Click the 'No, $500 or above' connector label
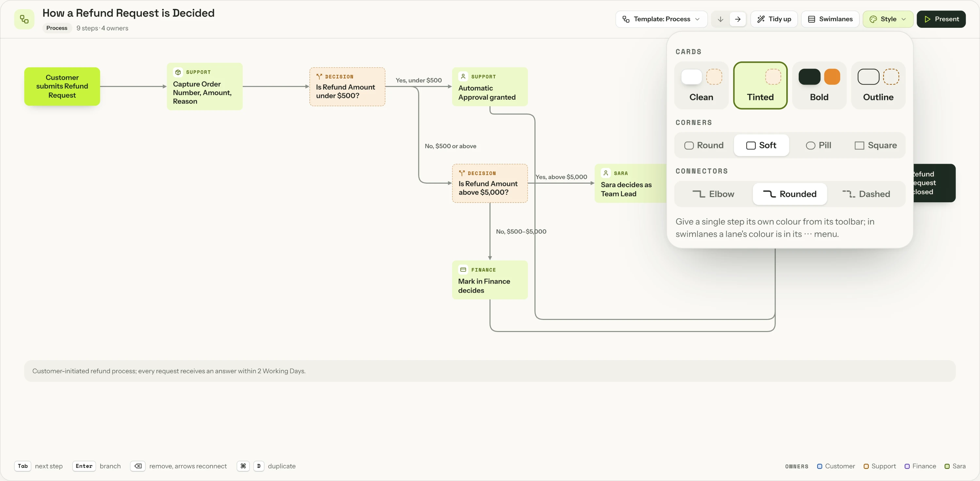The width and height of the screenshot is (980, 481). [450, 146]
